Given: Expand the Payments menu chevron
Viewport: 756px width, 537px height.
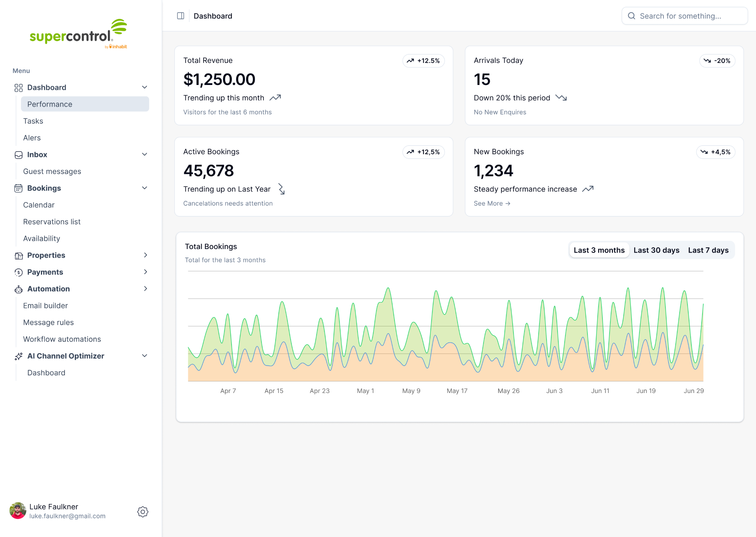Looking at the screenshot, I should click(145, 272).
